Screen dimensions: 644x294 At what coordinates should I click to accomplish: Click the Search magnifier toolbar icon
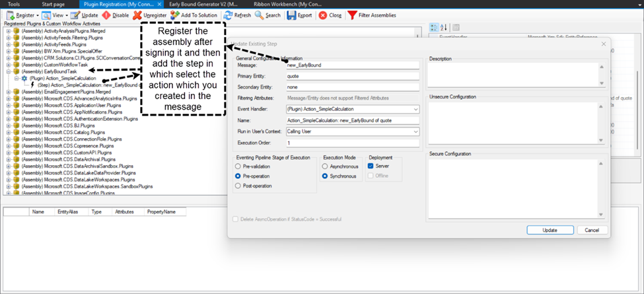[x=259, y=15]
